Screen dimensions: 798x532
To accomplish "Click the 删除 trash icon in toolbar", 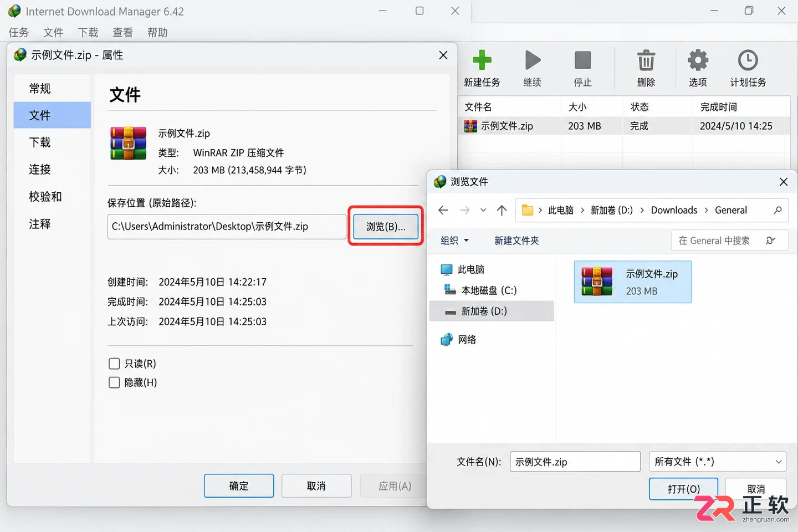I will (x=646, y=60).
